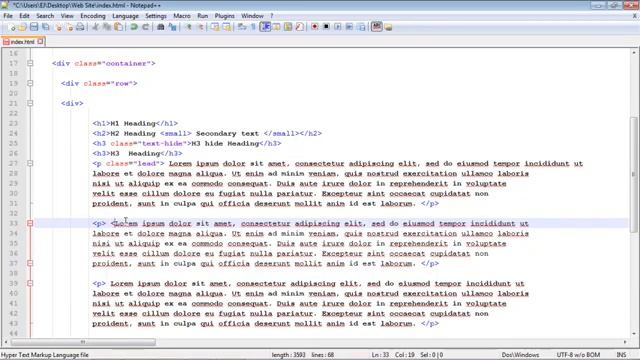The height and width of the screenshot is (360, 640).
Task: Toggle the highlighted Indent Guide button
Action: pyautogui.click(x=265, y=27)
